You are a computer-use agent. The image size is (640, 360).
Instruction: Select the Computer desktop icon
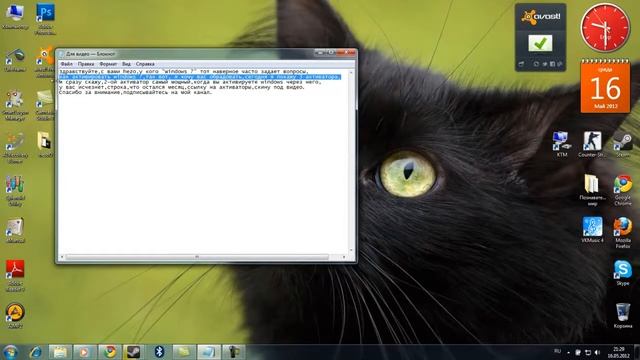point(15,16)
